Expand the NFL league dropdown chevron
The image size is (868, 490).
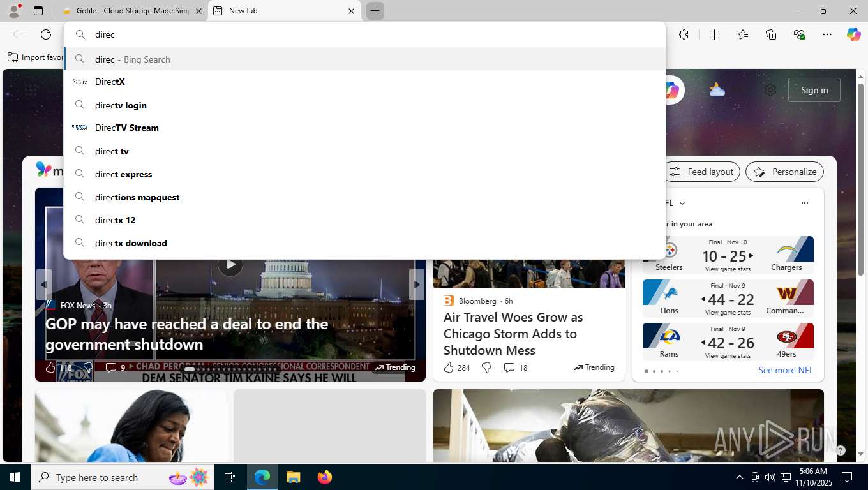[x=682, y=203]
